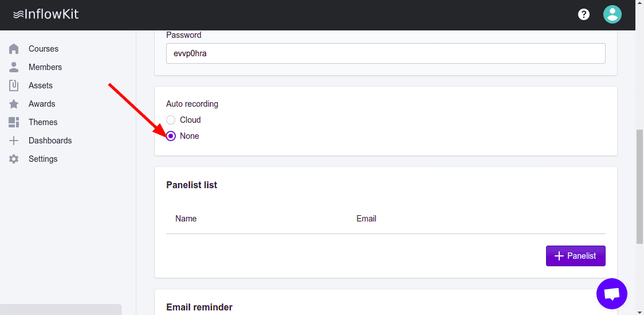Click the Email column header

[x=366, y=219]
